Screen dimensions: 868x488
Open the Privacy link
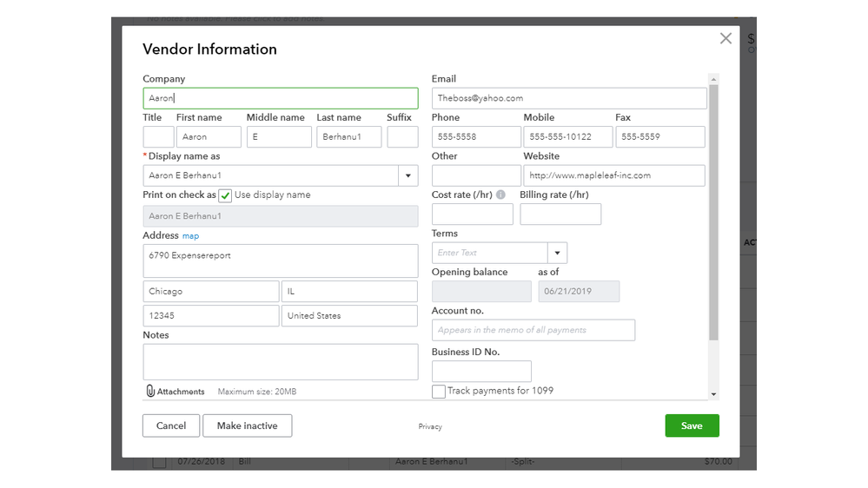(430, 426)
